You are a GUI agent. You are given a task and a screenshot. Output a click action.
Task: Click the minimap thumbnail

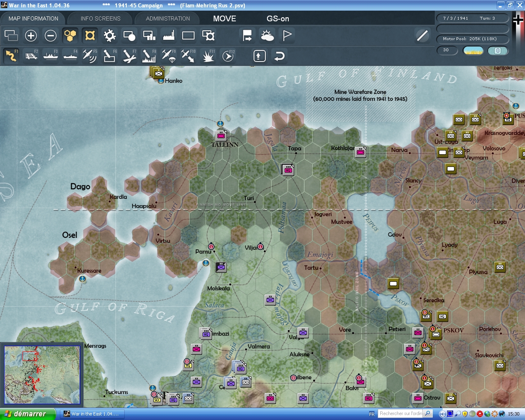(42, 375)
